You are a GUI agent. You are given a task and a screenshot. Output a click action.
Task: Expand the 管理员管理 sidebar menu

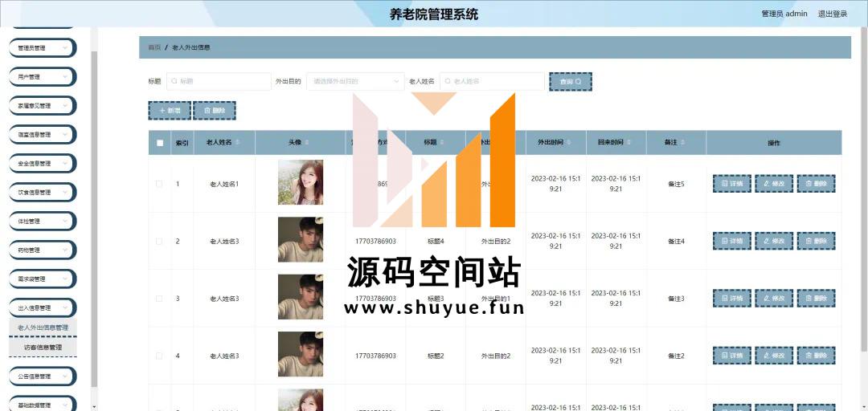point(42,48)
